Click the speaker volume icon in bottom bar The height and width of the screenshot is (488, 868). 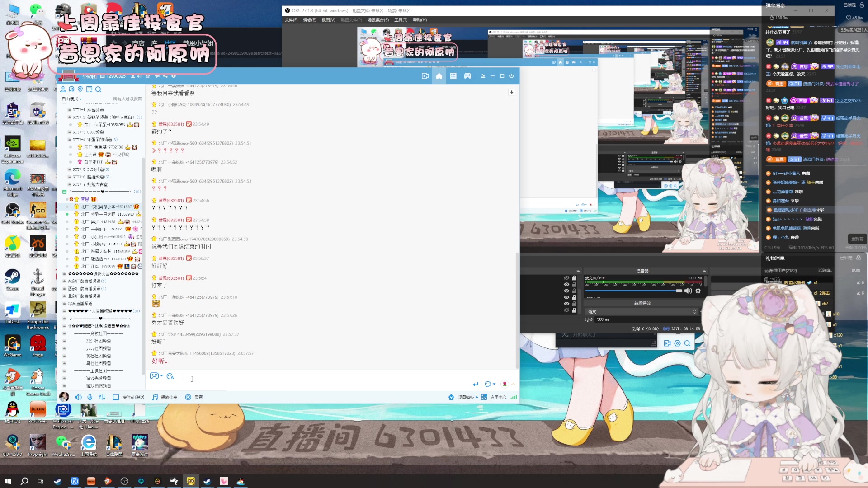pyautogui.click(x=78, y=397)
